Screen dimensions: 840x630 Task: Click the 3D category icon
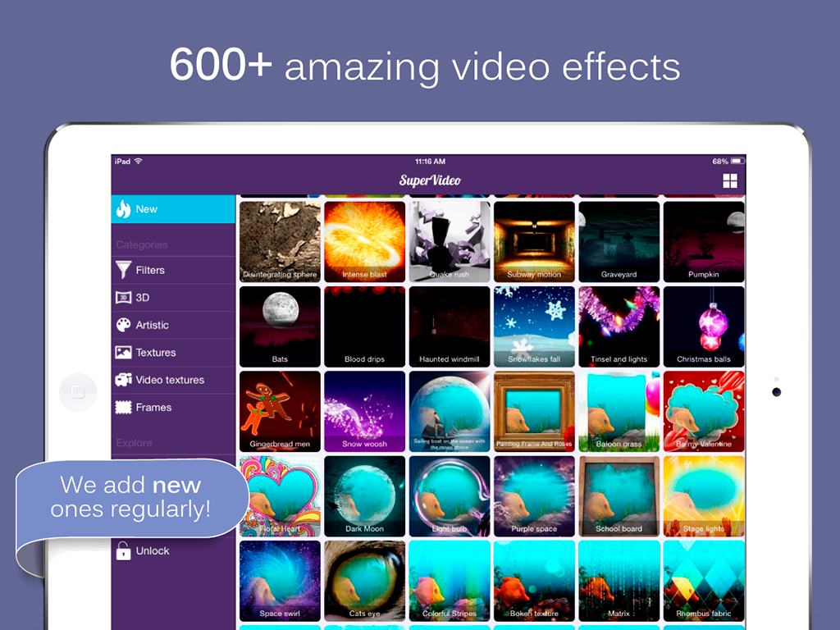(x=124, y=297)
